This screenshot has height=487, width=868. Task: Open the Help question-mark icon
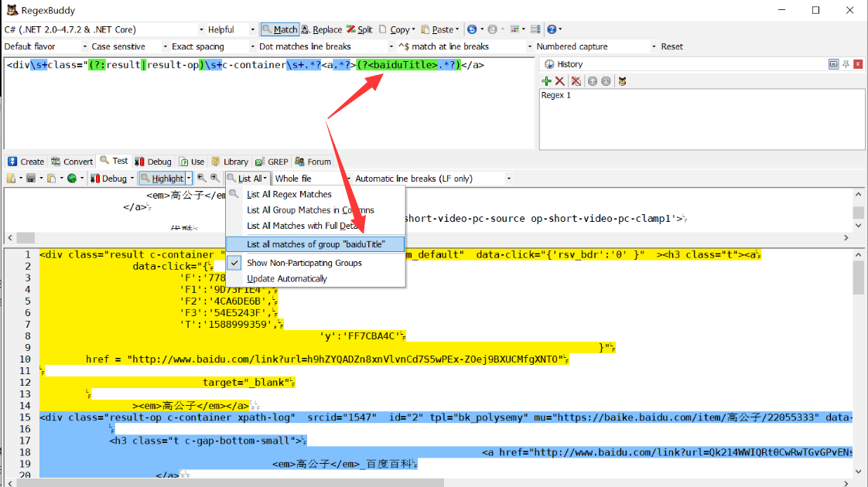click(552, 29)
